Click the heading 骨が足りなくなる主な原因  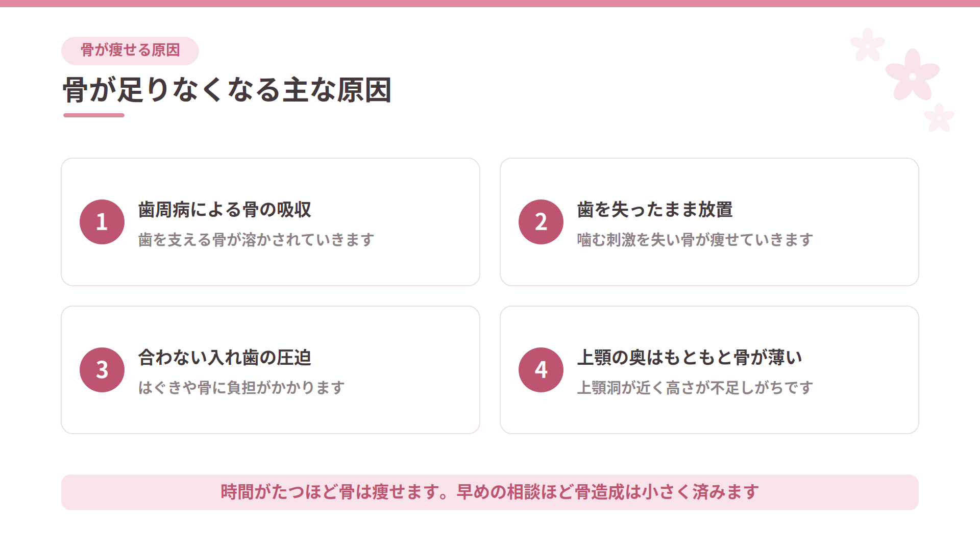(227, 90)
